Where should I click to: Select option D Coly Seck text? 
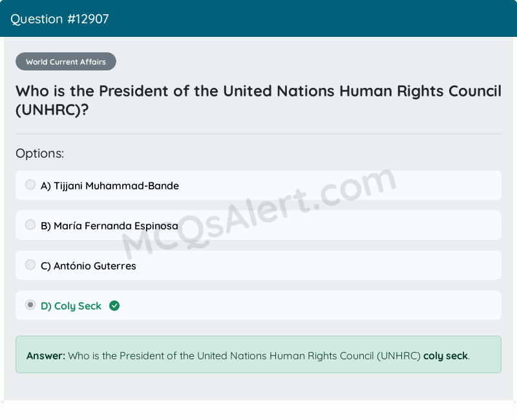[x=69, y=306]
